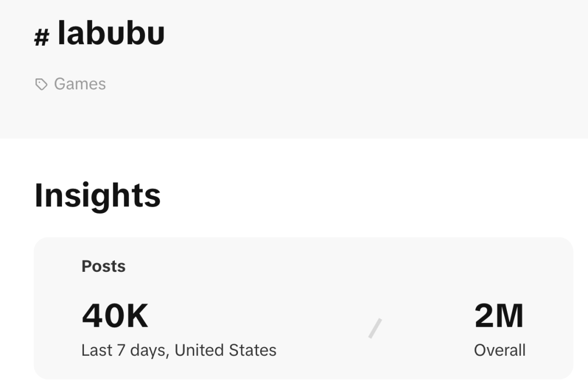This screenshot has width=588, height=384.
Task: Click the word labubu in the title
Action: point(112,34)
